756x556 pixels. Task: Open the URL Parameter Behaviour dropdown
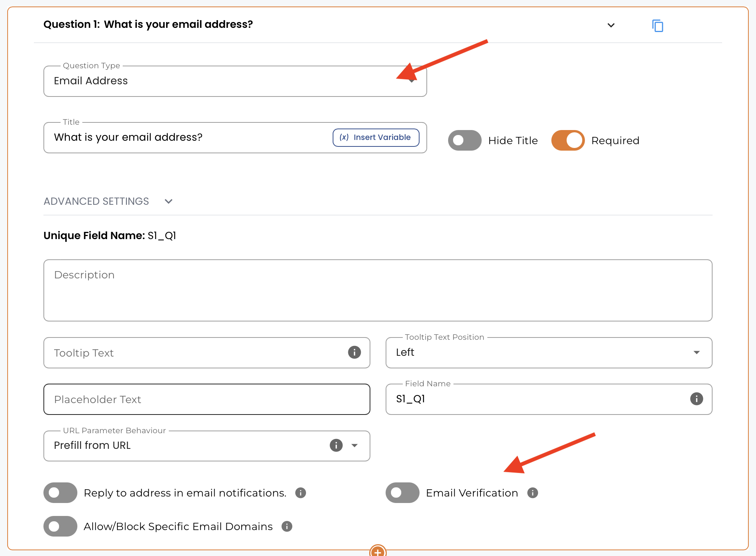click(354, 445)
